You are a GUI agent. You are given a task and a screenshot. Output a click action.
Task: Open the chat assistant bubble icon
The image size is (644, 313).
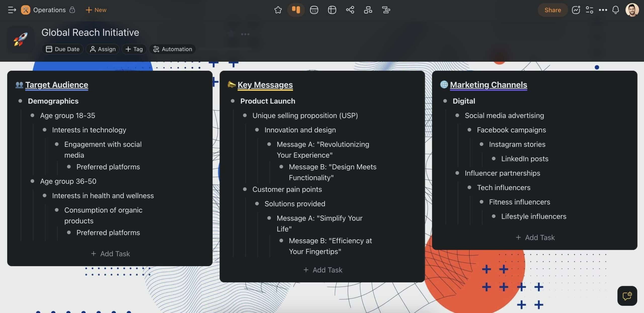click(x=627, y=296)
